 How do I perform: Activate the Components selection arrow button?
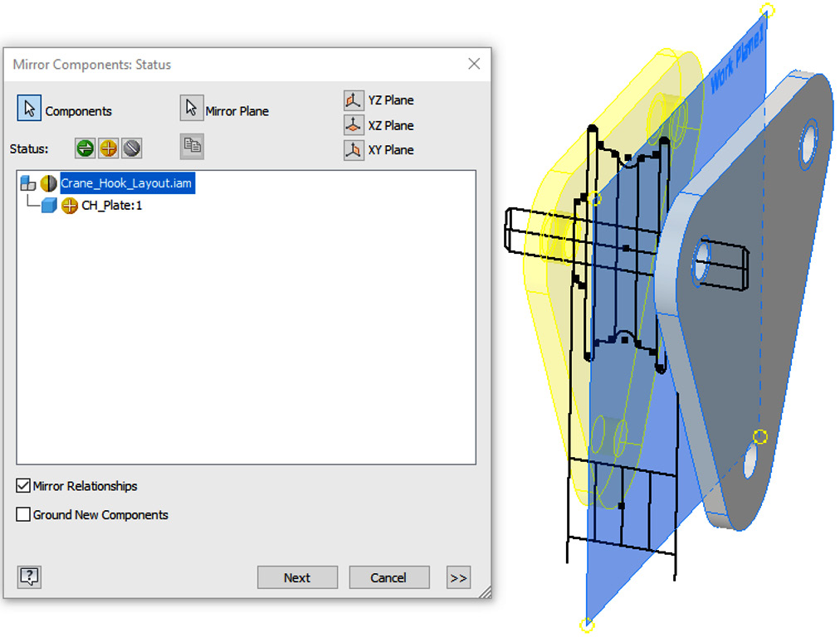29,108
